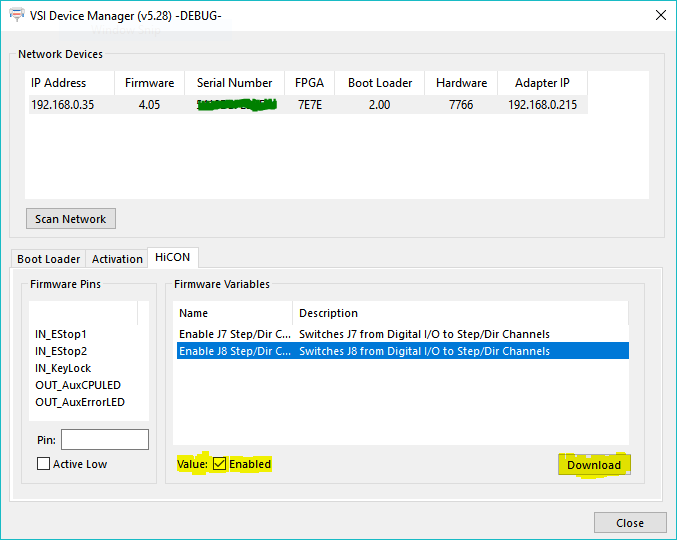
Task: Select OUT_AuxErrorLED firmware pin
Action: pyautogui.click(x=78, y=402)
